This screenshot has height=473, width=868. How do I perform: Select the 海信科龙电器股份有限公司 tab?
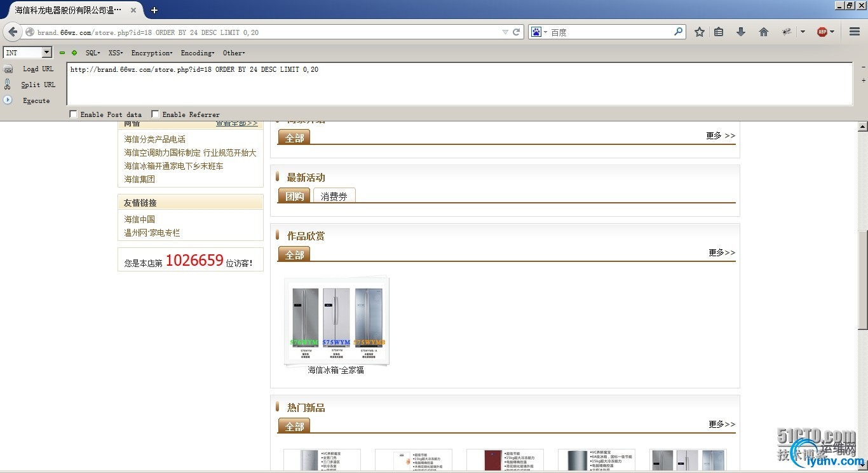click(68, 10)
